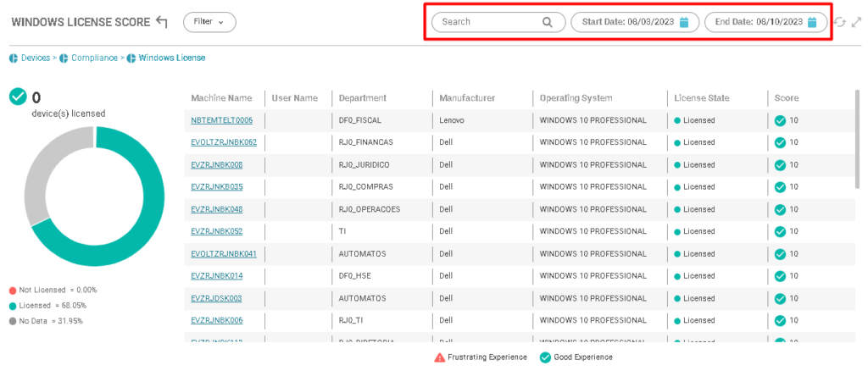This screenshot has height=371, width=868.
Task: Click the refresh icon near End Date
Action: click(x=839, y=22)
